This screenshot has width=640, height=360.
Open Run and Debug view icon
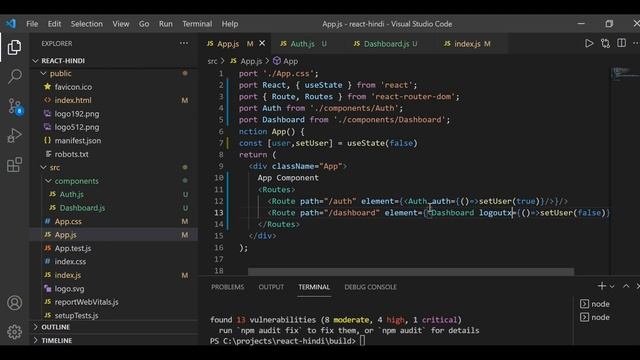coord(14,136)
